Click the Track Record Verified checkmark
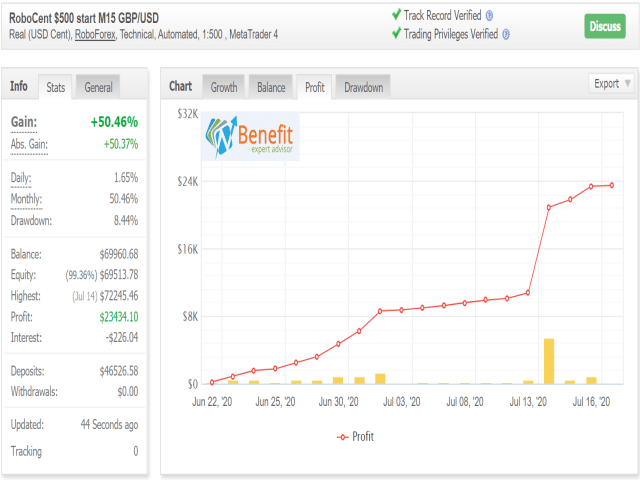The image size is (640, 480). 396,15
